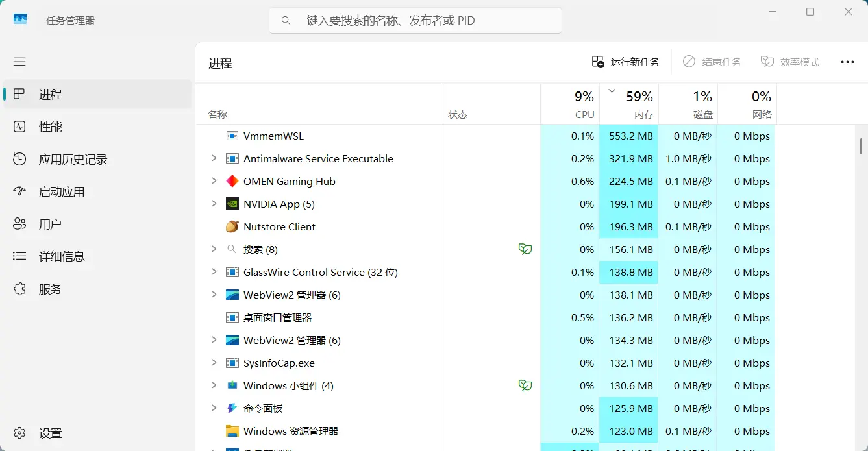Click the Nutstore Client nut icon
The width and height of the screenshot is (868, 451).
pos(232,226)
